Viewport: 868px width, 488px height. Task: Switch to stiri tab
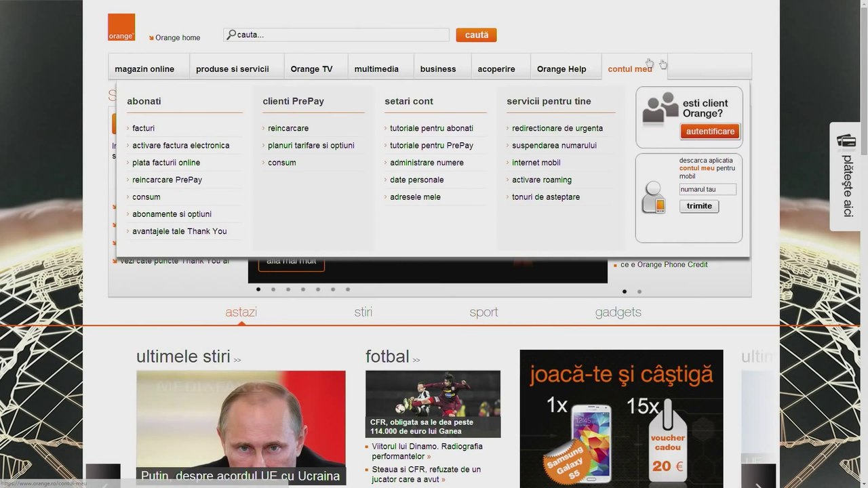click(x=363, y=312)
